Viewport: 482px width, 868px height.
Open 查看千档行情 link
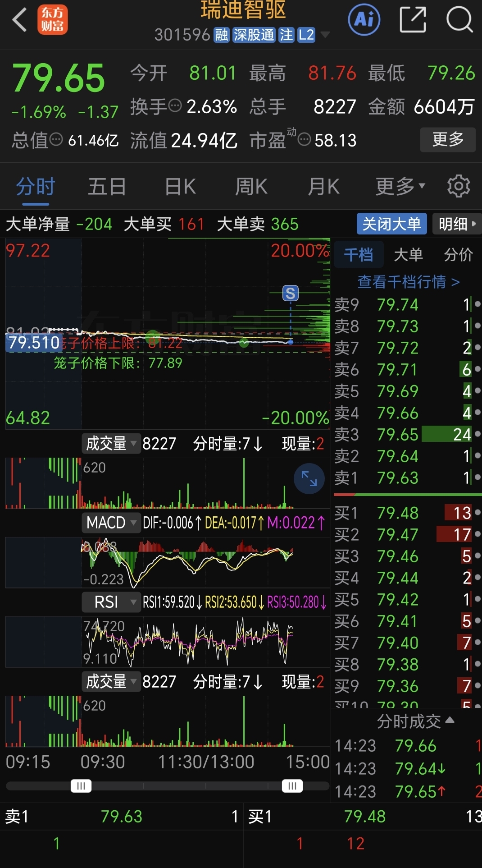(x=408, y=282)
